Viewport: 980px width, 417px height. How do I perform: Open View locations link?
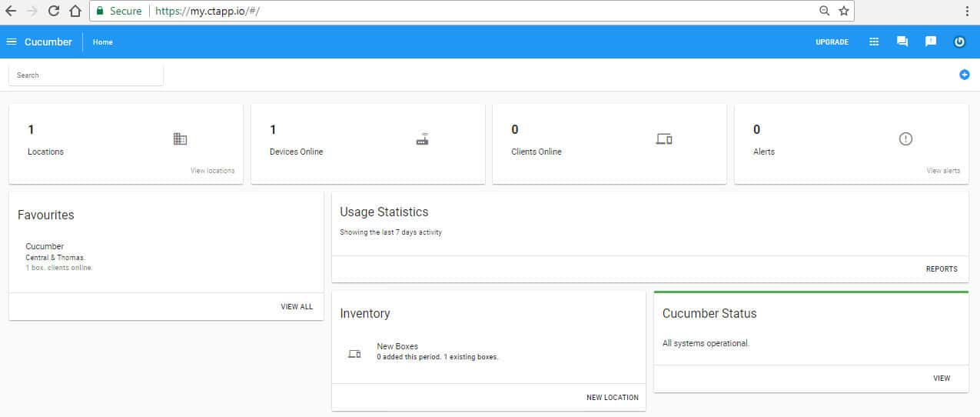pyautogui.click(x=212, y=171)
